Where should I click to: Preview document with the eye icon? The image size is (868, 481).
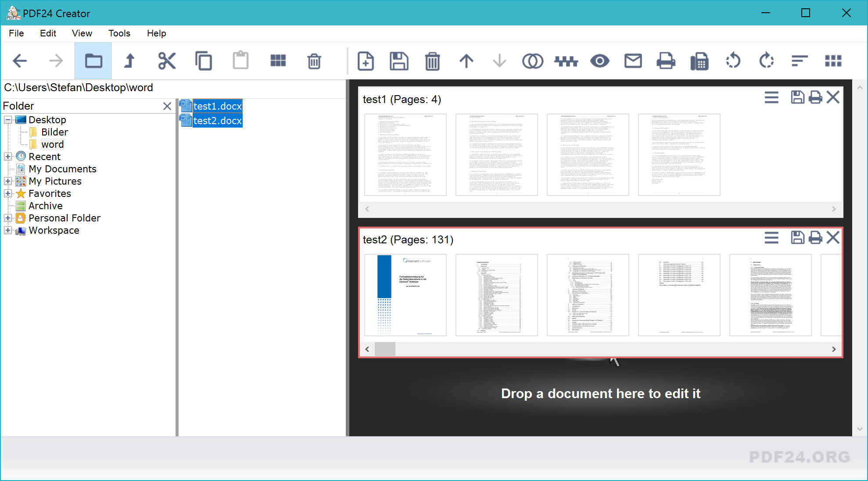pos(599,61)
